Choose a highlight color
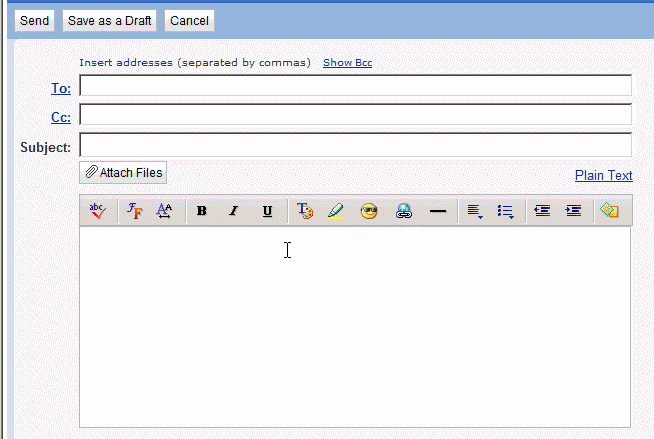The height and width of the screenshot is (439, 654). point(335,211)
